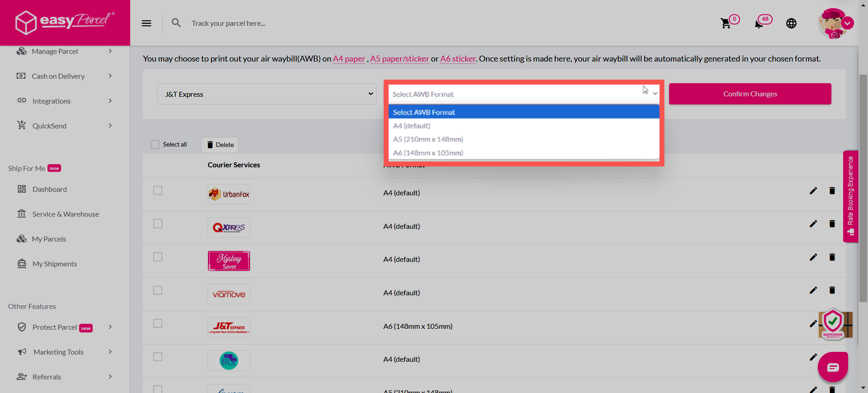Tick the checkbox for Mystery Saver row
This screenshot has width=868, height=393.
[x=158, y=257]
